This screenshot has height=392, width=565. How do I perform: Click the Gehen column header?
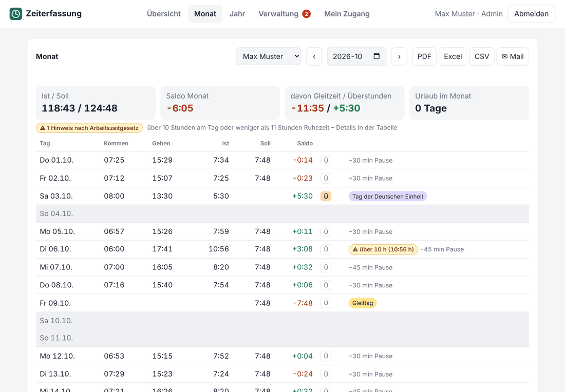161,143
